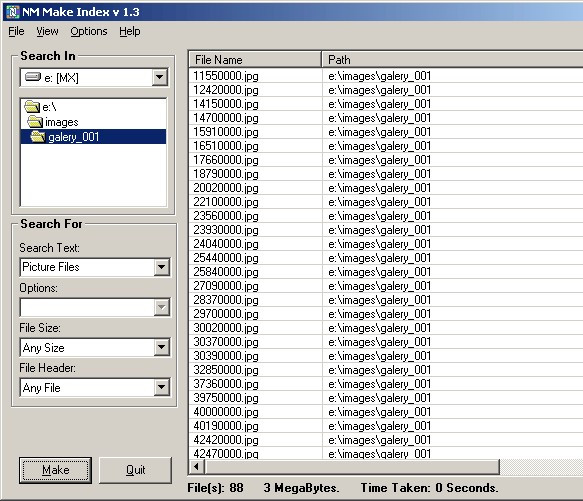Select file 16510000.jpg in the list
Screen dimensions: 583x501
tap(226, 146)
